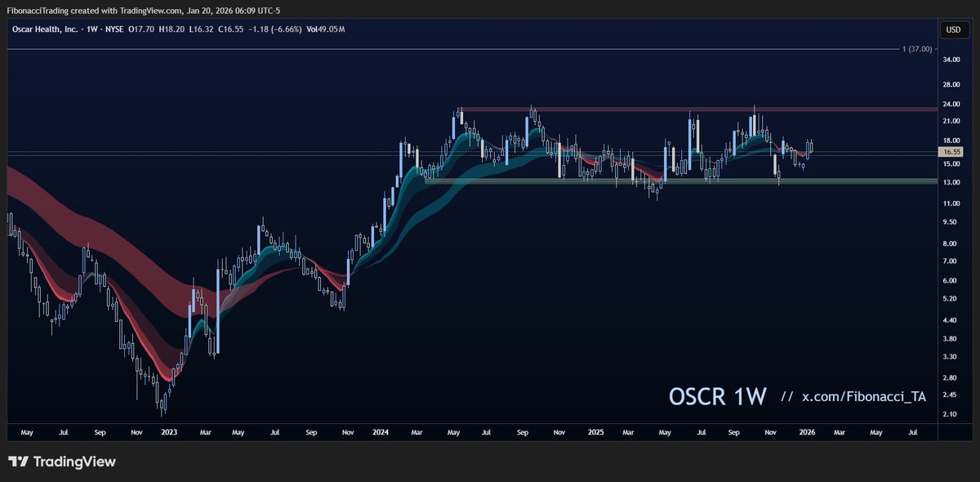Click the 9.50 price axis label
Screen dimensions: 980x482
[x=950, y=221]
